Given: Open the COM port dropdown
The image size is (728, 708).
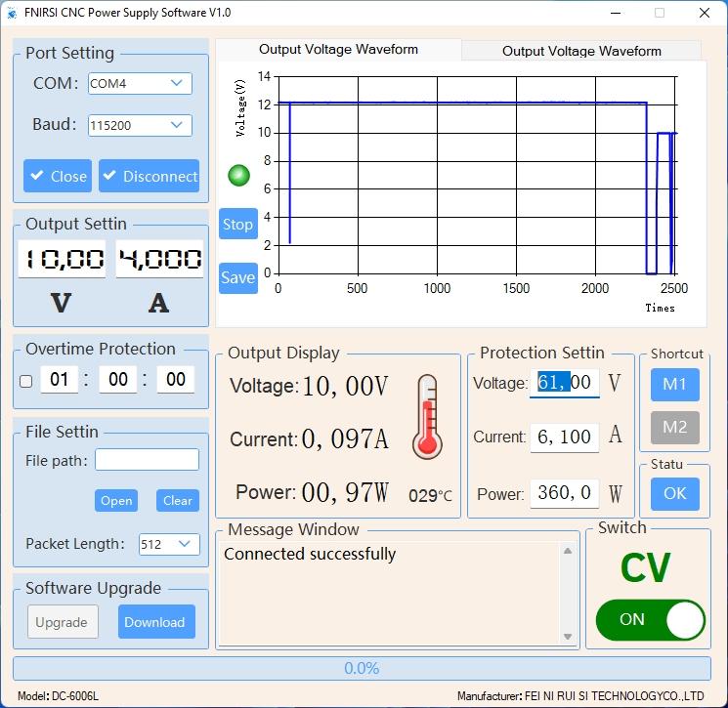Looking at the screenshot, I should click(140, 84).
